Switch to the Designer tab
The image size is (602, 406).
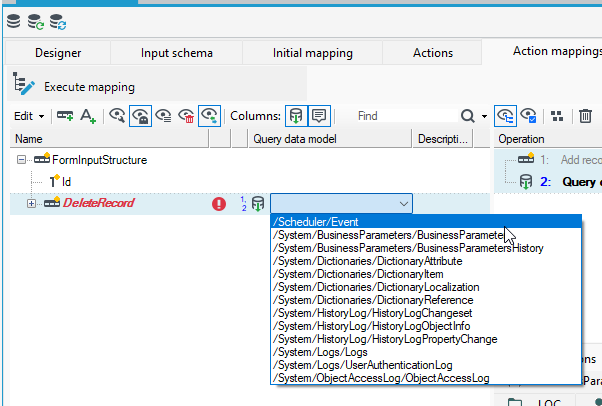(58, 53)
